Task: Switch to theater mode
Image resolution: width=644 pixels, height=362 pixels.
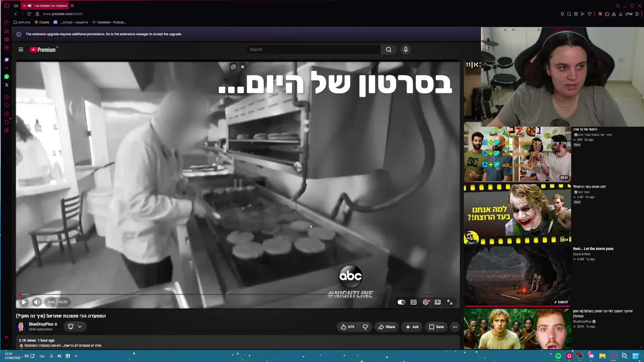Action: pyautogui.click(x=438, y=302)
